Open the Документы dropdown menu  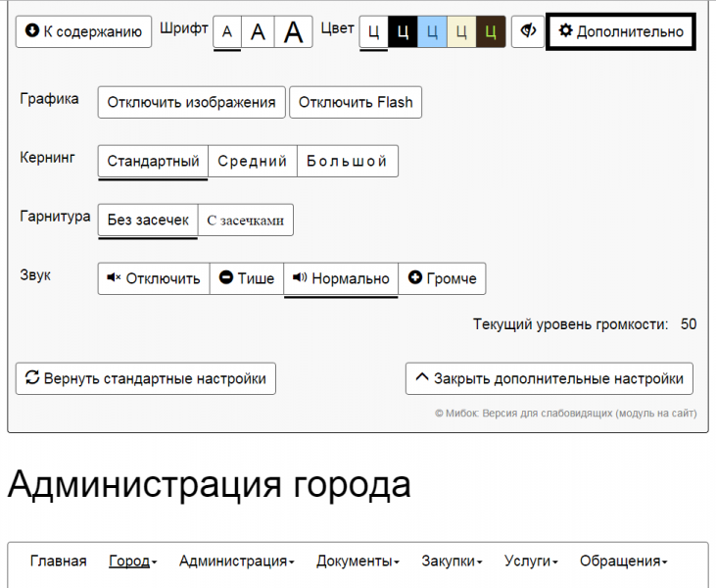(359, 562)
